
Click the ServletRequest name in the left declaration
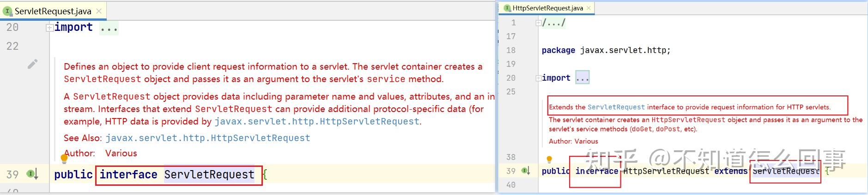tap(209, 175)
